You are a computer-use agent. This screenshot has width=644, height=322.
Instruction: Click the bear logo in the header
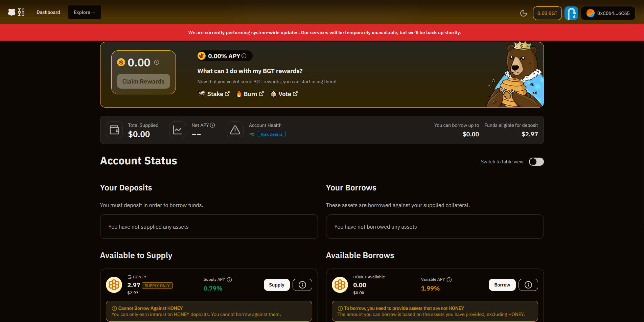[12, 12]
